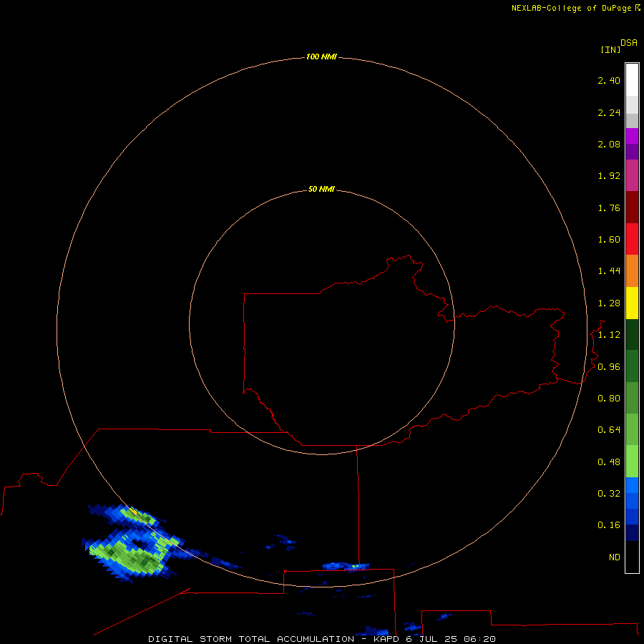The width and height of the screenshot is (644, 644).
Task: Click the DSA product label
Action: [x=629, y=43]
